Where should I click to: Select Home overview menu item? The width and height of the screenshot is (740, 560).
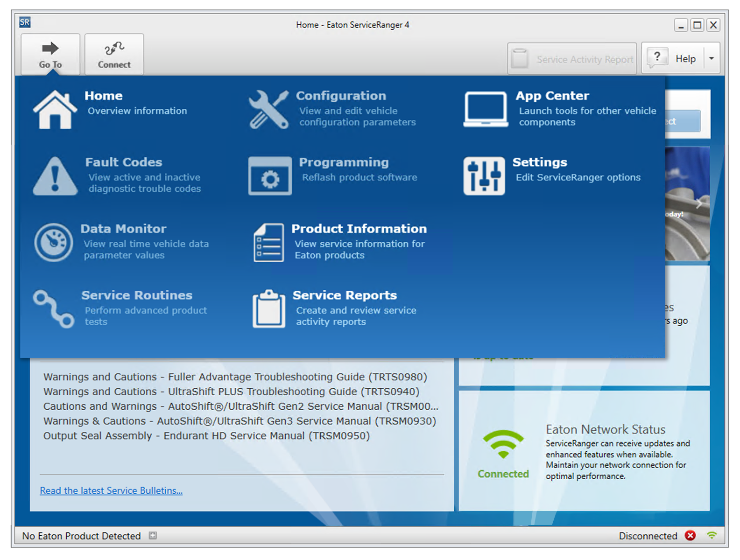(x=110, y=110)
